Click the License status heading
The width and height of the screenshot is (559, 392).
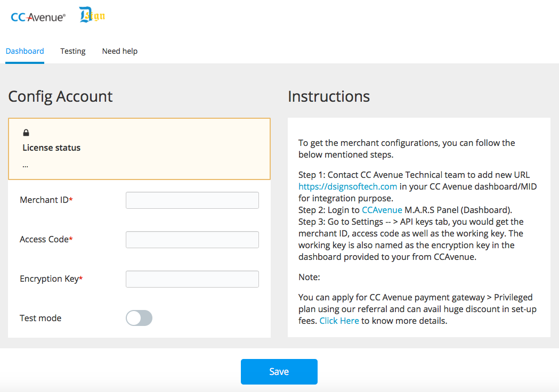(51, 148)
